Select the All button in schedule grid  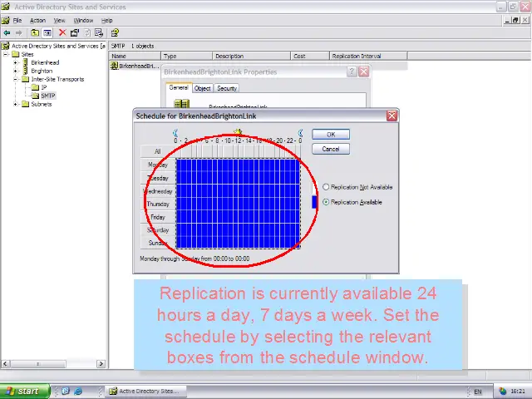coord(157,151)
